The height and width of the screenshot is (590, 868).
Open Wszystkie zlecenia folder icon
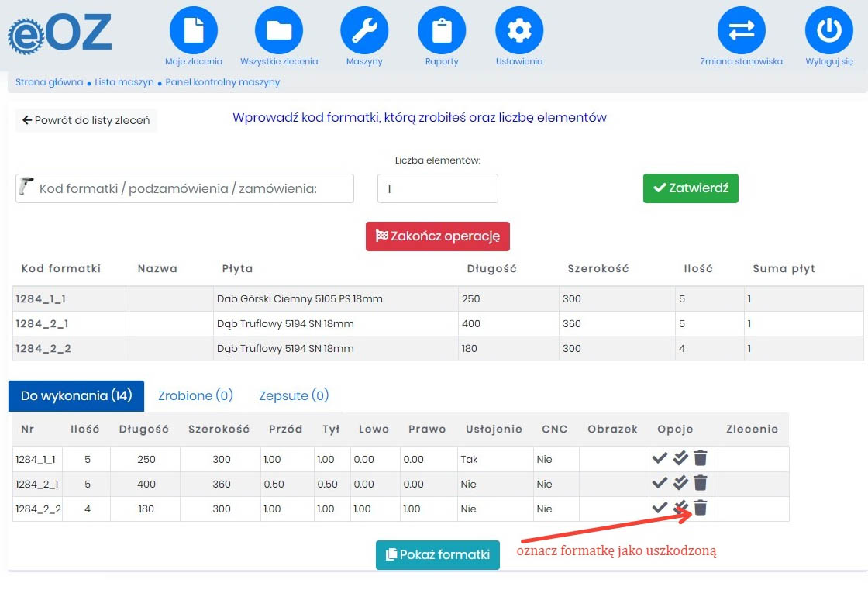[x=279, y=31]
